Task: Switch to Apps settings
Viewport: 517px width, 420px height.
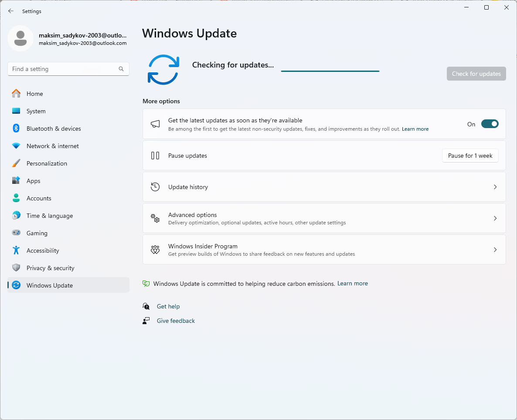Action: coord(68,181)
